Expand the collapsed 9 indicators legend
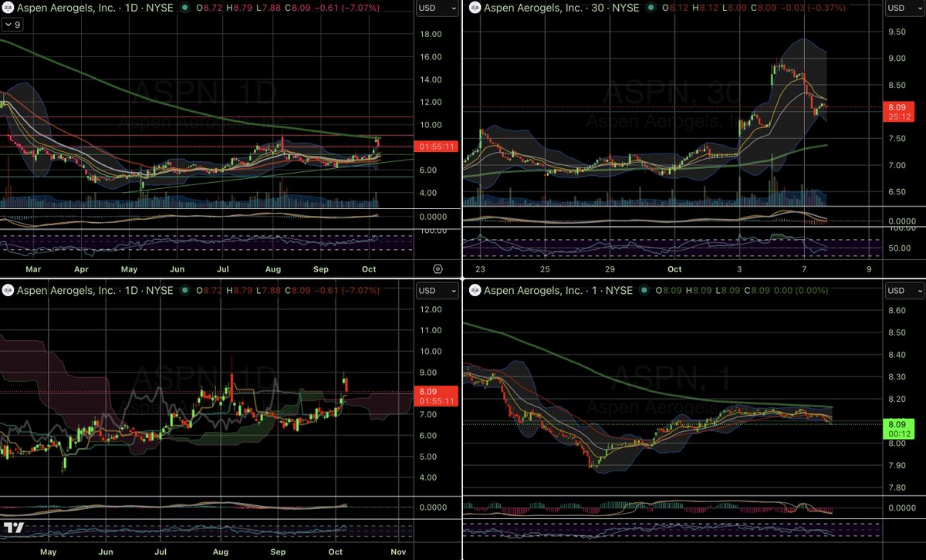Viewport: 926px width, 560px height. [x=12, y=24]
